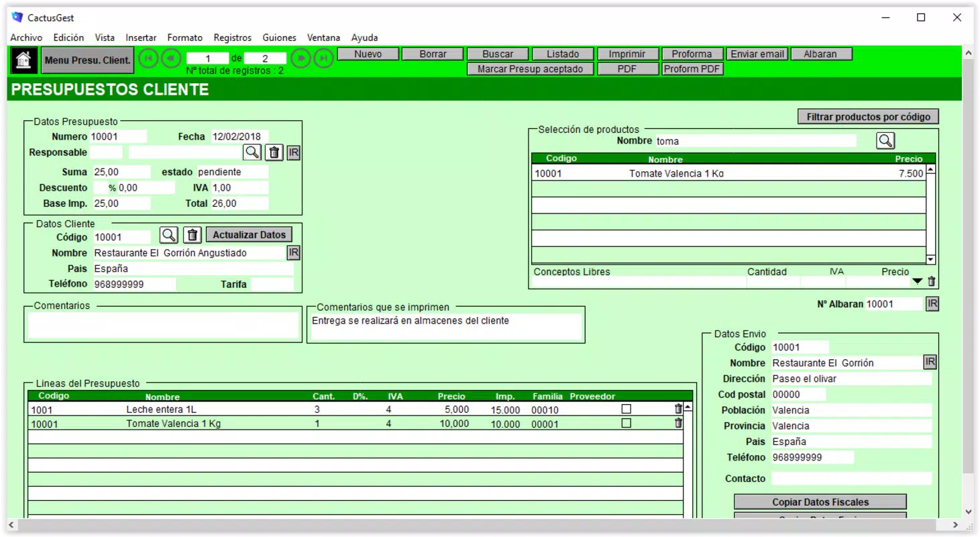This screenshot has width=980, height=537.
Task: Search client Código with magnifier icon
Action: coord(169,235)
